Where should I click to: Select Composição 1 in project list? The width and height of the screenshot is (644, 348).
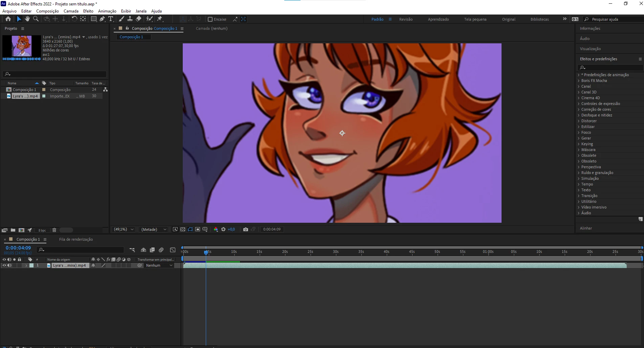[24, 90]
